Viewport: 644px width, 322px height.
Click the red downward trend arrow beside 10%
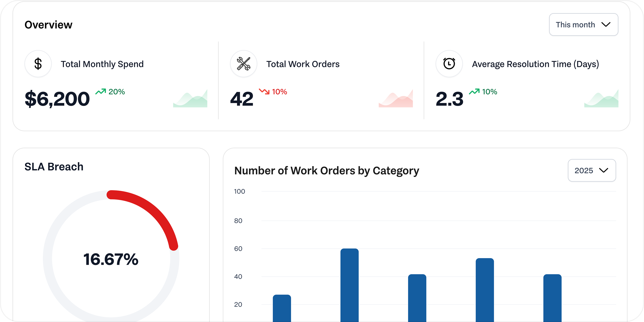click(x=264, y=91)
